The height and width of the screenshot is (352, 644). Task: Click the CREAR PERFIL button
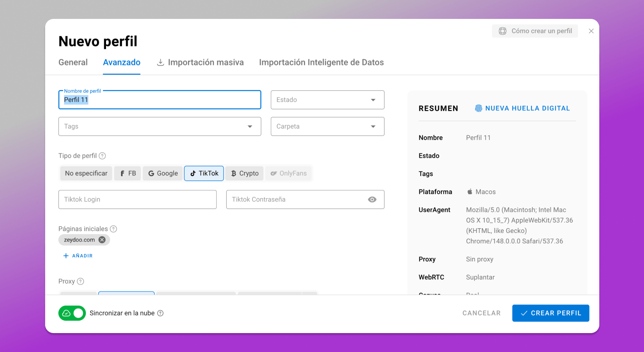click(x=551, y=313)
